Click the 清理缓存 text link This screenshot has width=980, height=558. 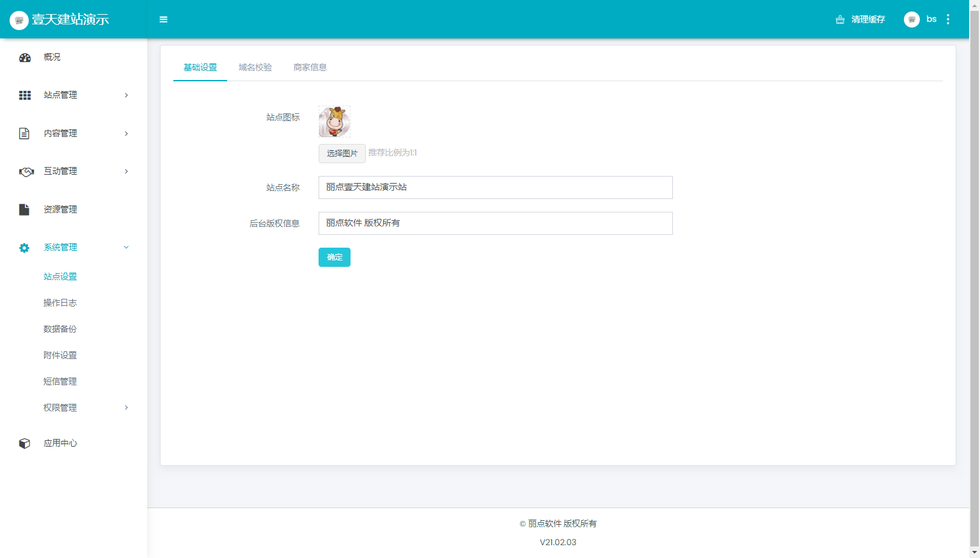tap(868, 20)
